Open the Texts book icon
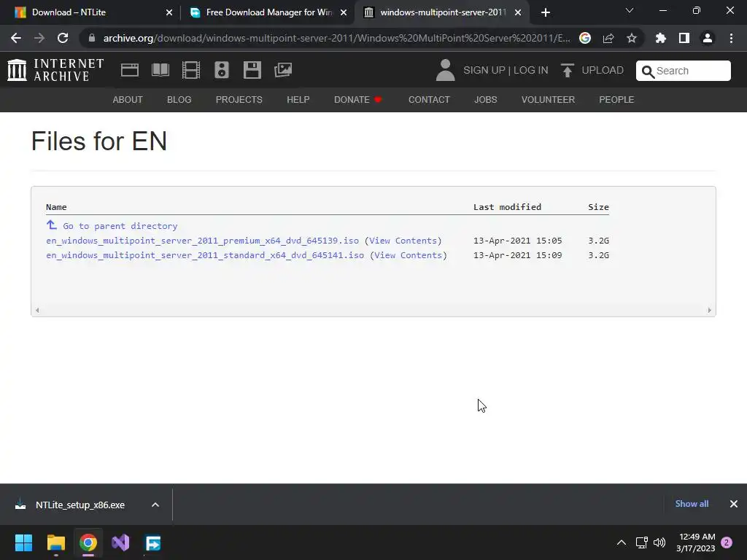Screen dimensions: 747x560 point(160,70)
